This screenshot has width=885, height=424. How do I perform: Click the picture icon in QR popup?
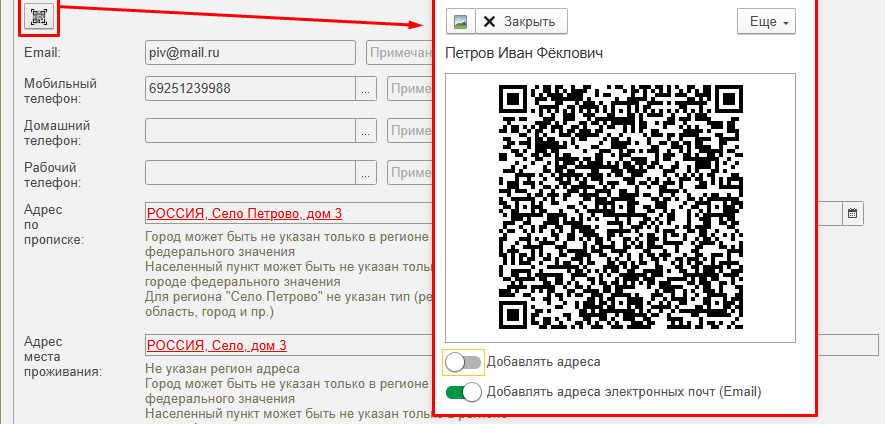click(461, 21)
